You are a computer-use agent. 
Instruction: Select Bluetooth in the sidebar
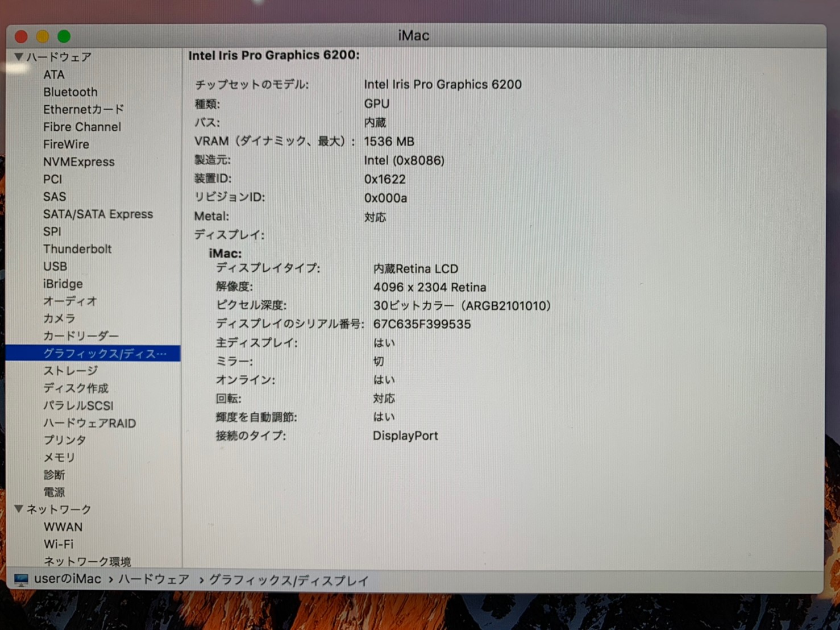click(x=70, y=92)
